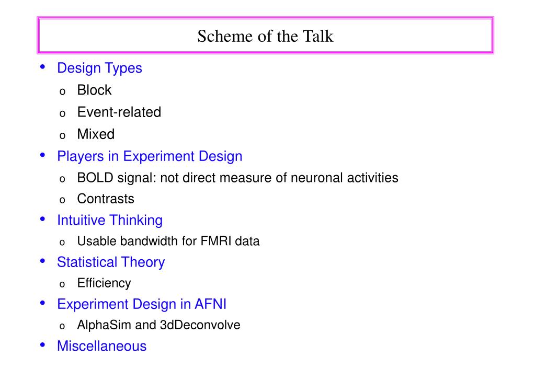Screen dimensions: 535x392
Task: Click the BOLD signal bullet text
Action: (237, 178)
